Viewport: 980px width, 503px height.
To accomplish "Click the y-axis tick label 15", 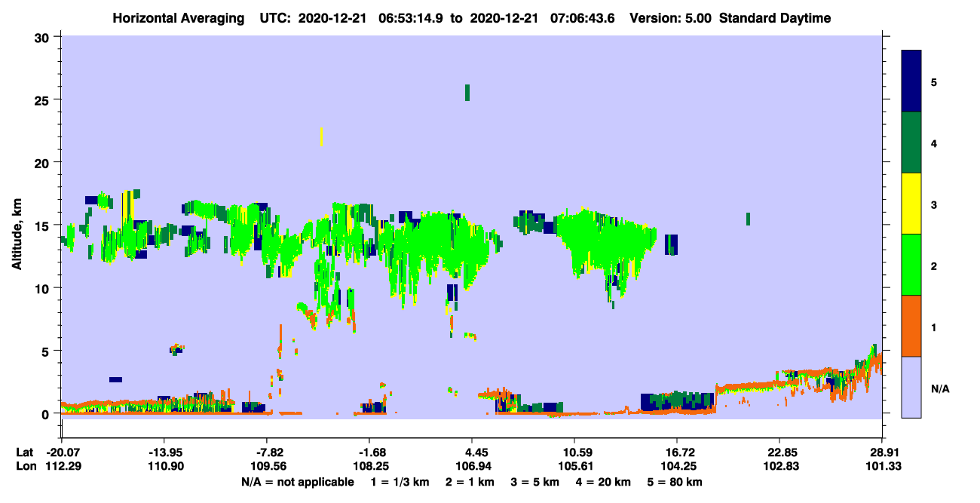I will coord(44,225).
